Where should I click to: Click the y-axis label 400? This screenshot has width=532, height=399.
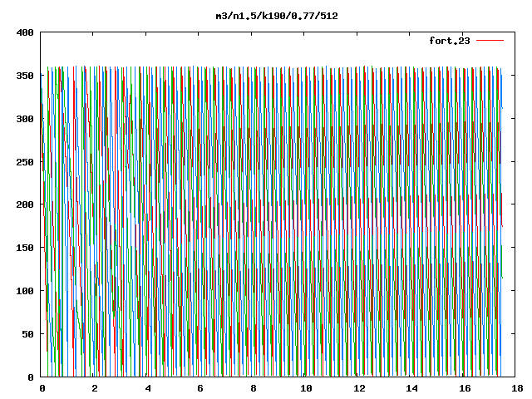[x=25, y=33]
